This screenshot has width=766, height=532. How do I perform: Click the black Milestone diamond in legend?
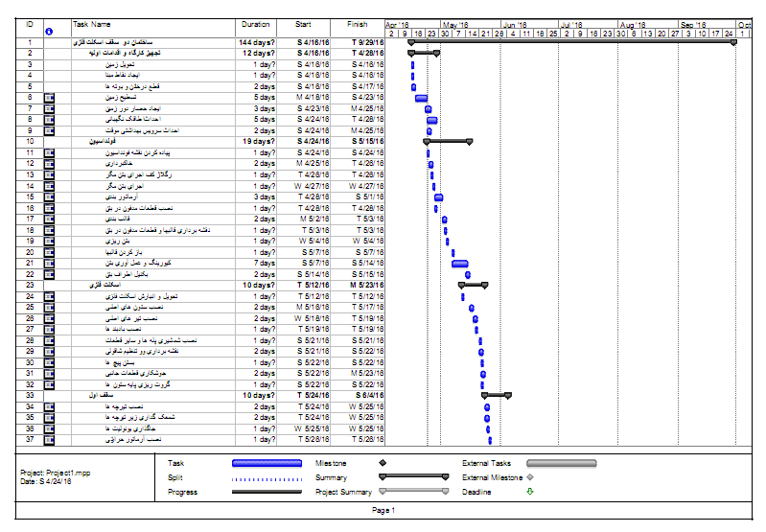point(383,463)
